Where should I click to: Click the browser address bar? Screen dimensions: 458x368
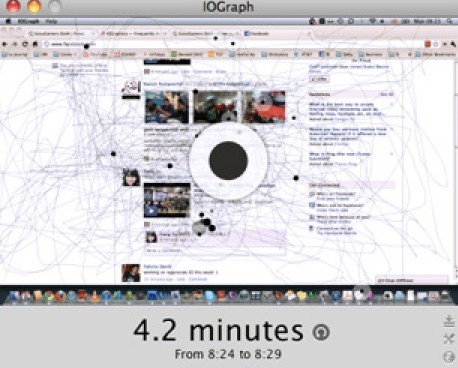pyautogui.click(x=233, y=44)
